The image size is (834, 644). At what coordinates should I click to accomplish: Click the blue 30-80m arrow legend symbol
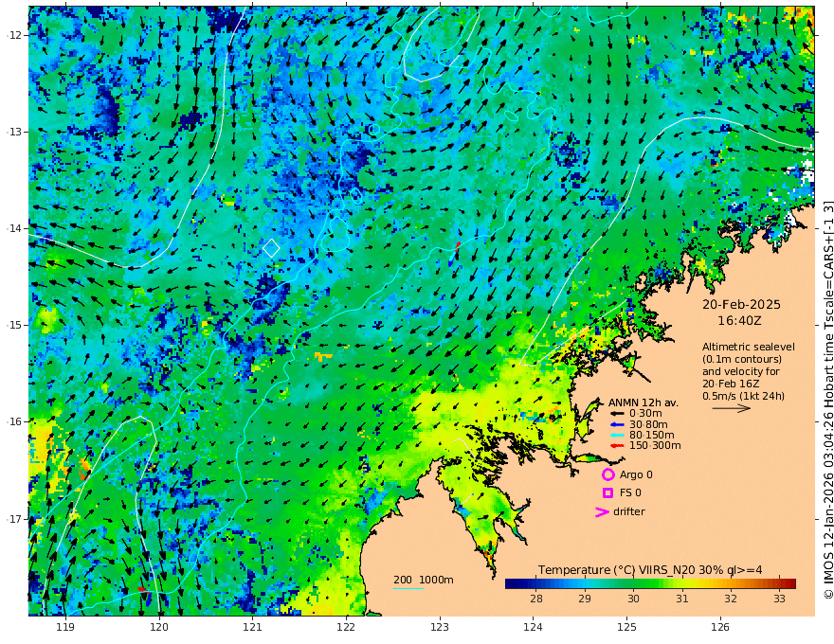pos(617,424)
